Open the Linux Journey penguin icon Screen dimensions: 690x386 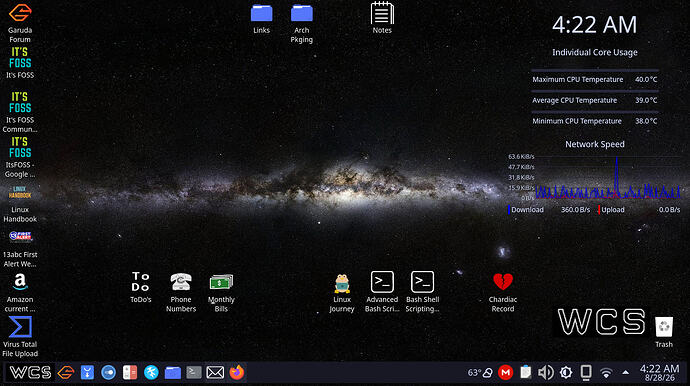click(342, 283)
